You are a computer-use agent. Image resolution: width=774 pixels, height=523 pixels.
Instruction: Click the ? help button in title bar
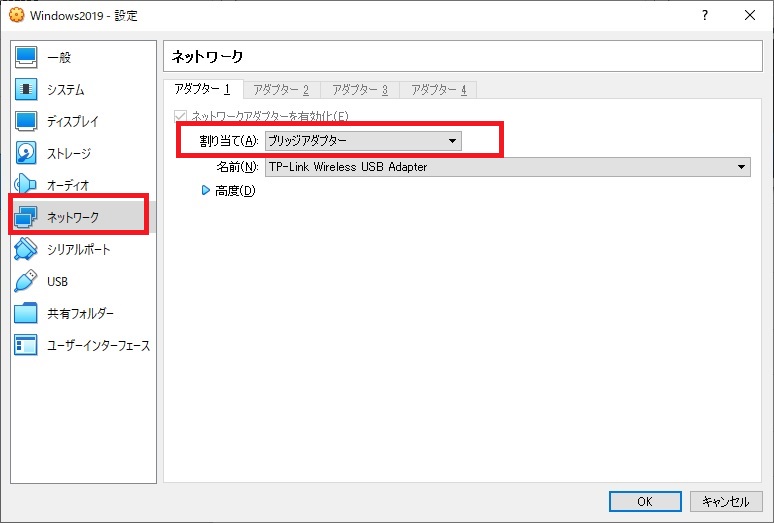(x=705, y=15)
